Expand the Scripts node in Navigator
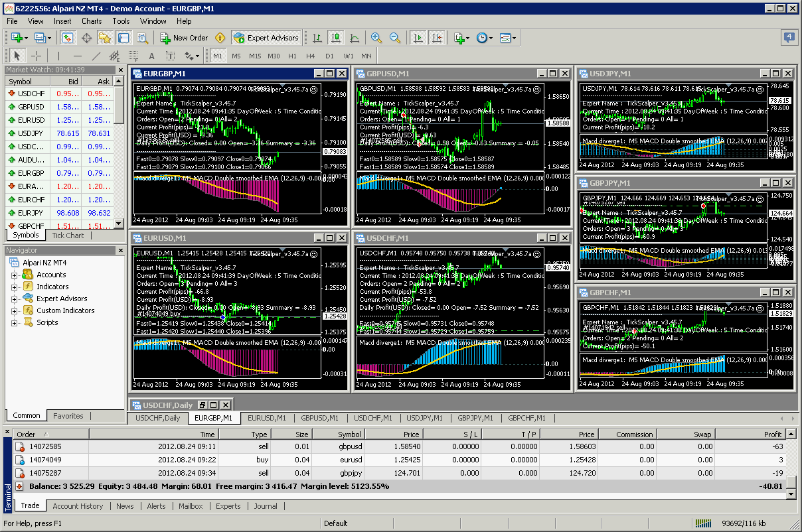 (14, 322)
